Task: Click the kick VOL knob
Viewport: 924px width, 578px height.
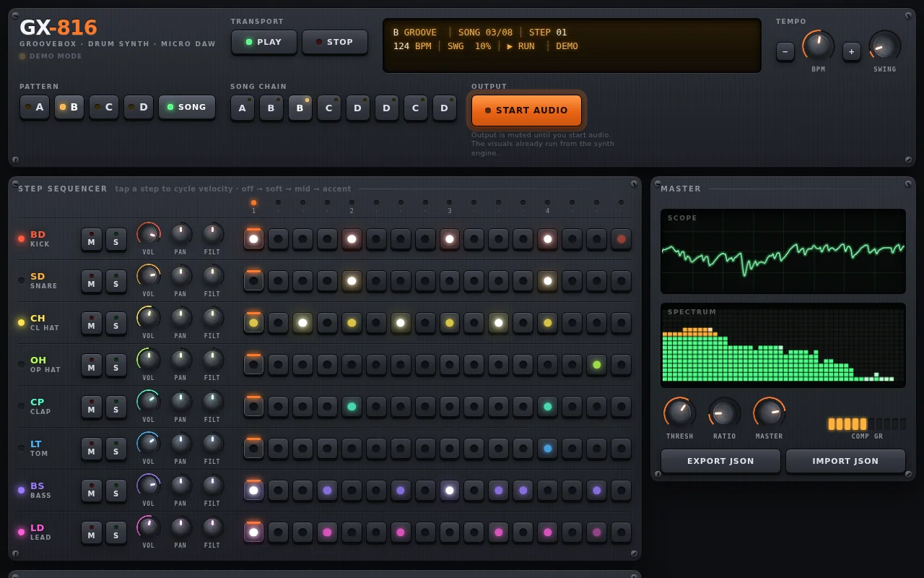Action: pos(149,234)
